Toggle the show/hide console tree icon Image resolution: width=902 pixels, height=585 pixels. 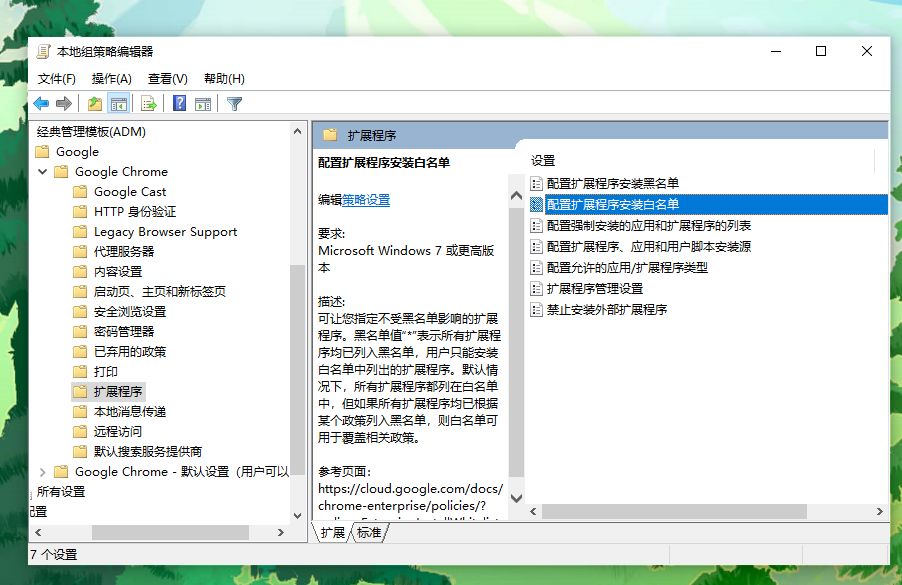click(x=119, y=104)
